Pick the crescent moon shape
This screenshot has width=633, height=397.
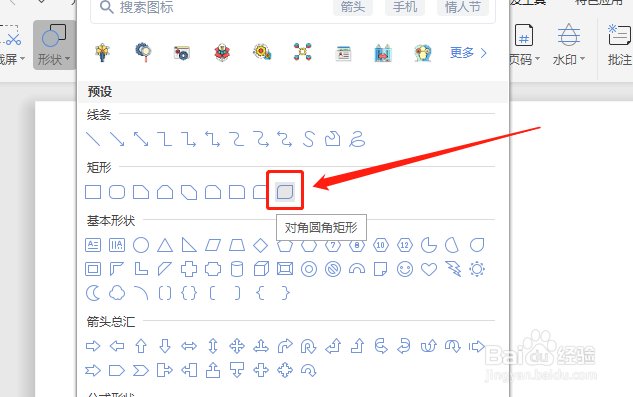[93, 293]
